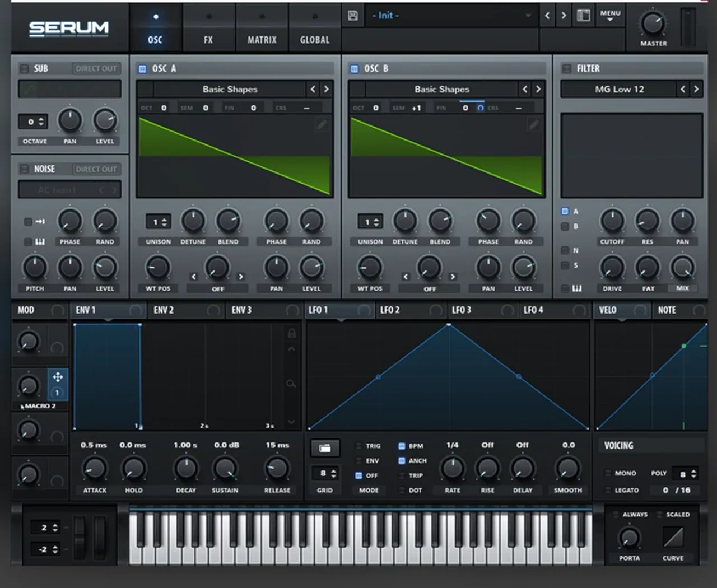The width and height of the screenshot is (717, 588).
Task: Click the MASTER volume knob
Action: pos(653,24)
